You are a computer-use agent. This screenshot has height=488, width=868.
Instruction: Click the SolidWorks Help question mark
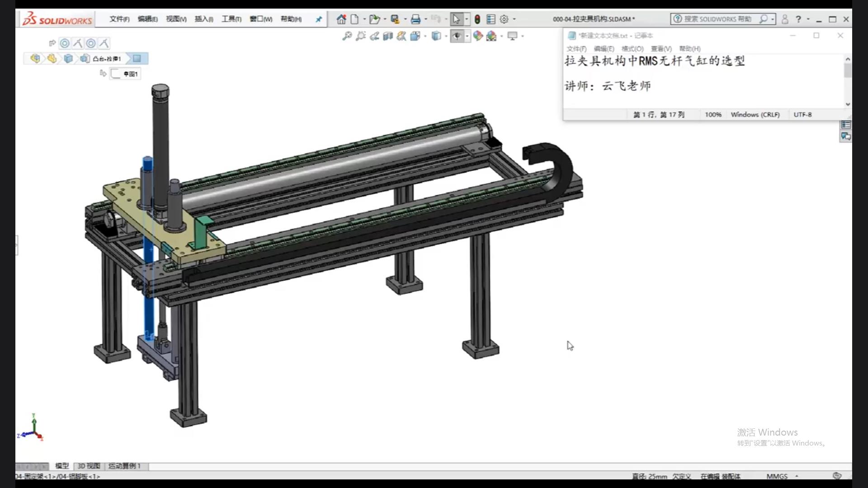coord(798,19)
